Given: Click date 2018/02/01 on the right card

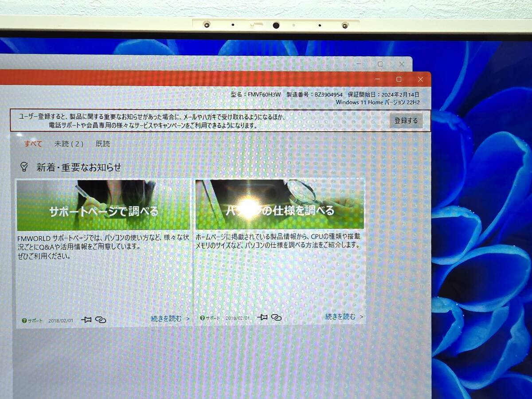Looking at the screenshot, I should pos(238,318).
